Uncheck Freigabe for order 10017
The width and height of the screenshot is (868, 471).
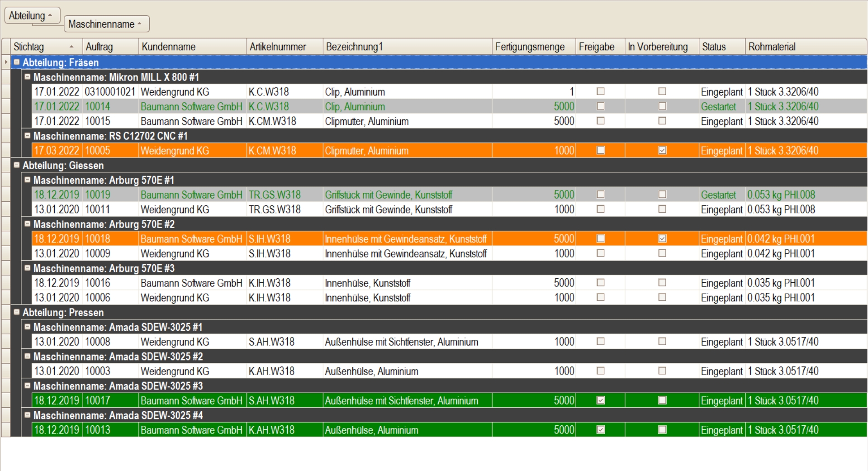pyautogui.click(x=601, y=400)
